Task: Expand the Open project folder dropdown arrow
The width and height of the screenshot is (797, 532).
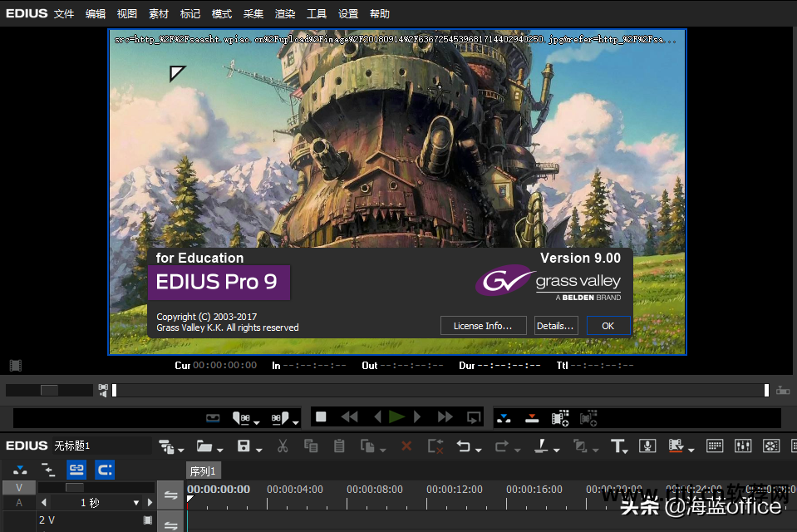Action: click(x=217, y=450)
